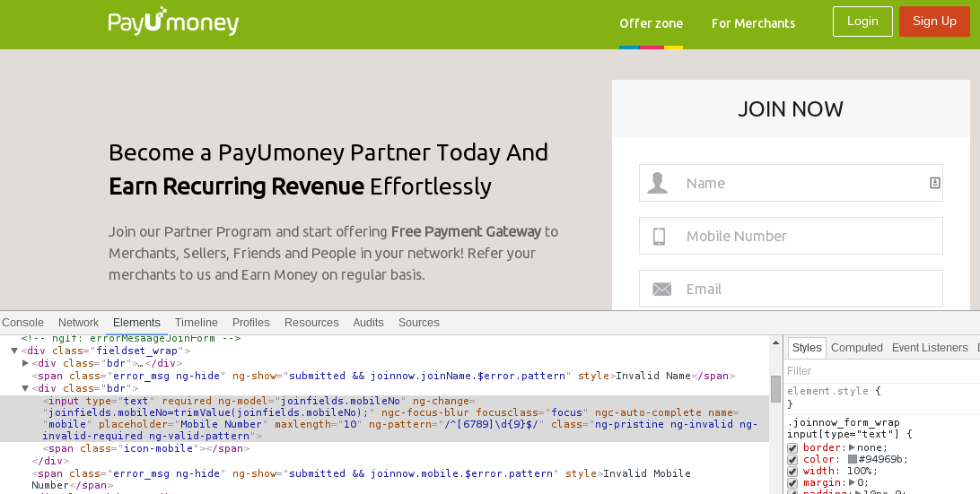The image size is (980, 494).
Task: Click the .joinnow_form_wrap selector text
Action: (843, 423)
